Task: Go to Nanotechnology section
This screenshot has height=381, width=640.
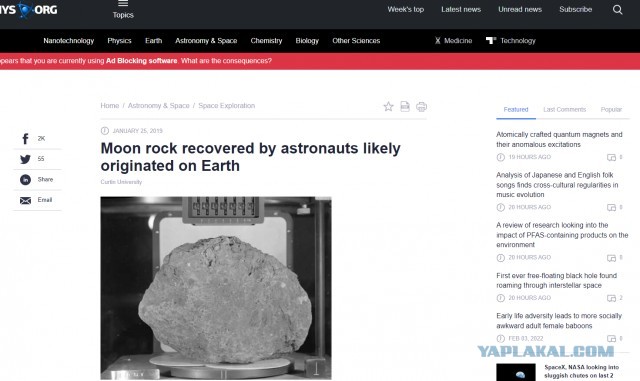Action: click(69, 40)
